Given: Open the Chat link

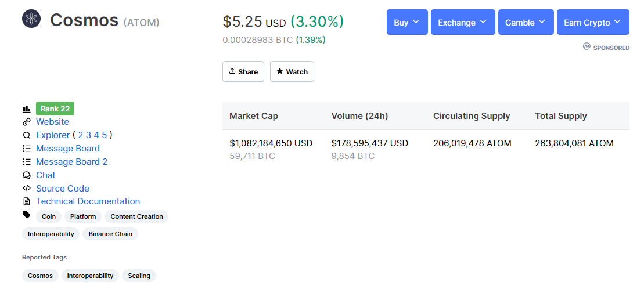Looking at the screenshot, I should click(x=46, y=175).
